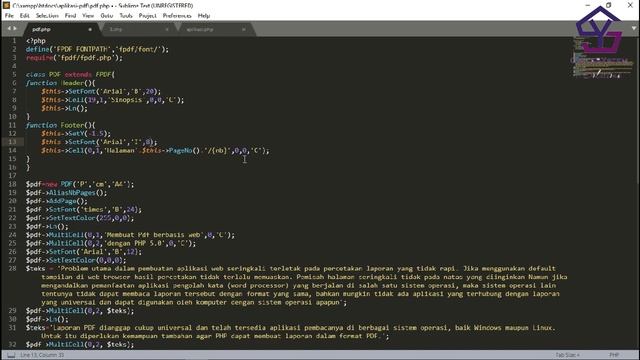Close the middle file tab
The image size is (640, 360).
[167, 29]
